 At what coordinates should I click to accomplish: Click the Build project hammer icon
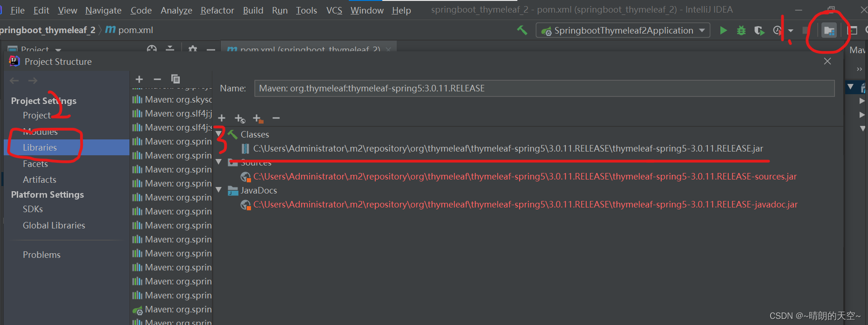[x=522, y=30]
